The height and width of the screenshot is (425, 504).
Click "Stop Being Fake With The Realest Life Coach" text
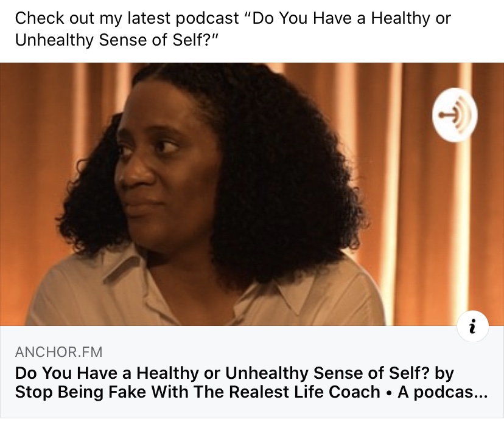click(197, 392)
